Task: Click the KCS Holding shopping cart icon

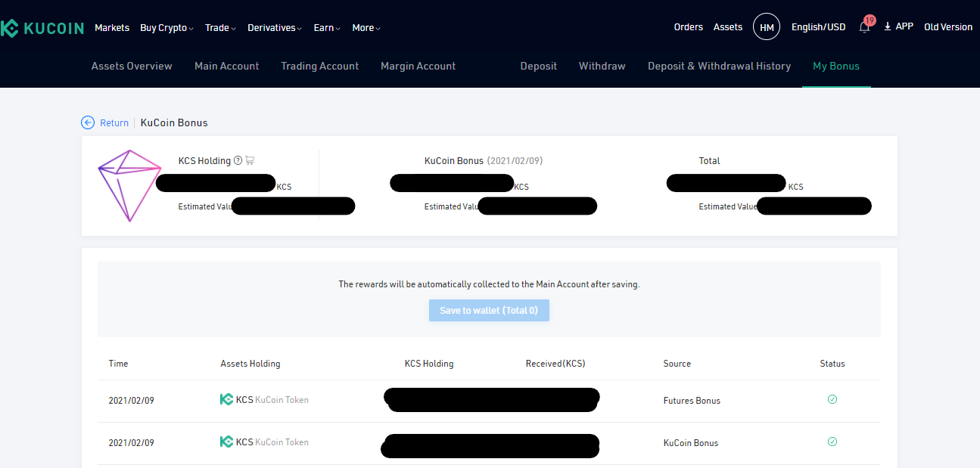Action: tap(250, 160)
